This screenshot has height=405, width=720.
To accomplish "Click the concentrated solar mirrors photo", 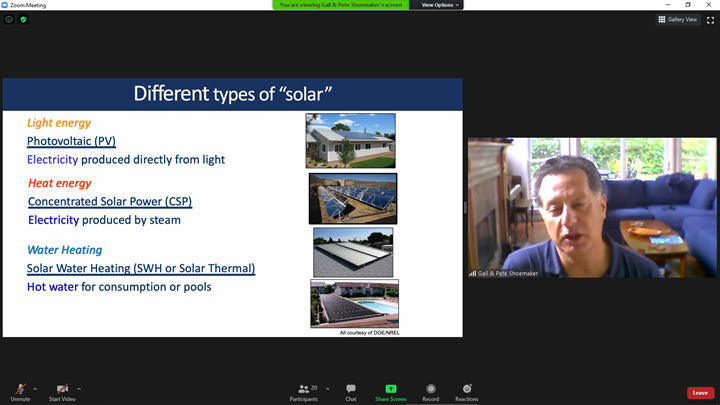I will click(353, 198).
